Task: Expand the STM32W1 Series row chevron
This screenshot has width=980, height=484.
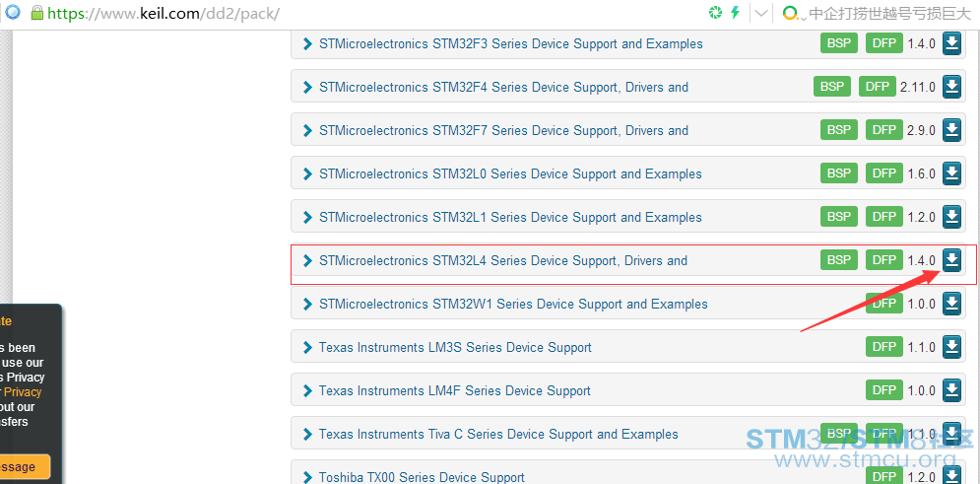Action: 307,304
